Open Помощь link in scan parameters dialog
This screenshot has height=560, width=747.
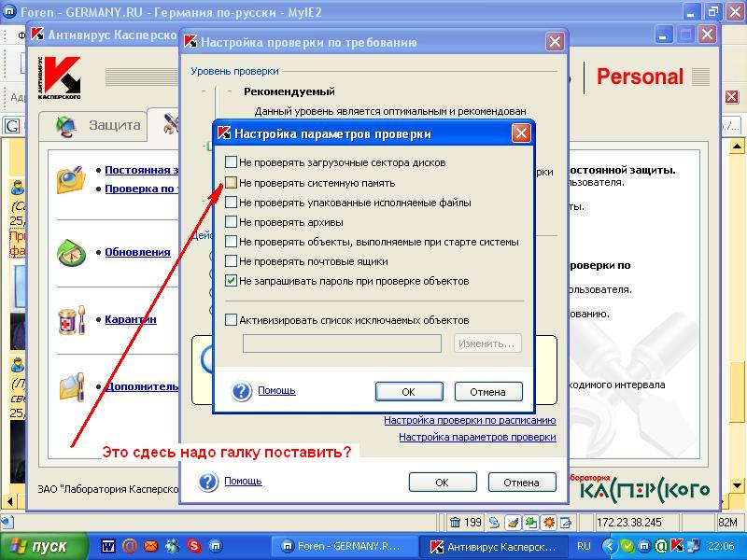click(x=276, y=390)
